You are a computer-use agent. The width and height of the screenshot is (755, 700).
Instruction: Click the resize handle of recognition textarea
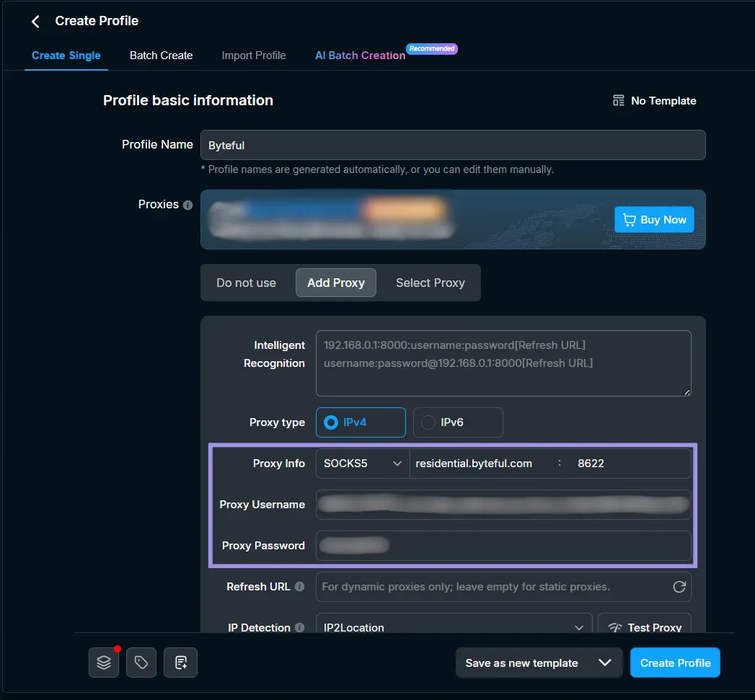coord(686,392)
